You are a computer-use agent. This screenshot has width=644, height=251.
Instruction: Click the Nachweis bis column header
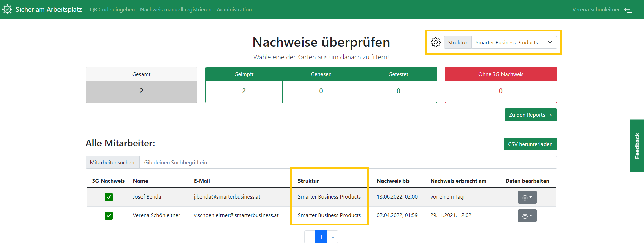393,181
